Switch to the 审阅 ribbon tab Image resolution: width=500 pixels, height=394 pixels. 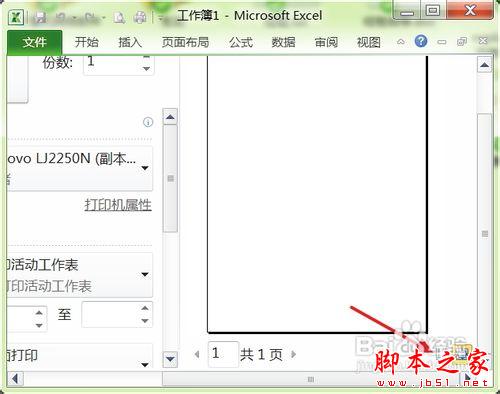pyautogui.click(x=326, y=42)
